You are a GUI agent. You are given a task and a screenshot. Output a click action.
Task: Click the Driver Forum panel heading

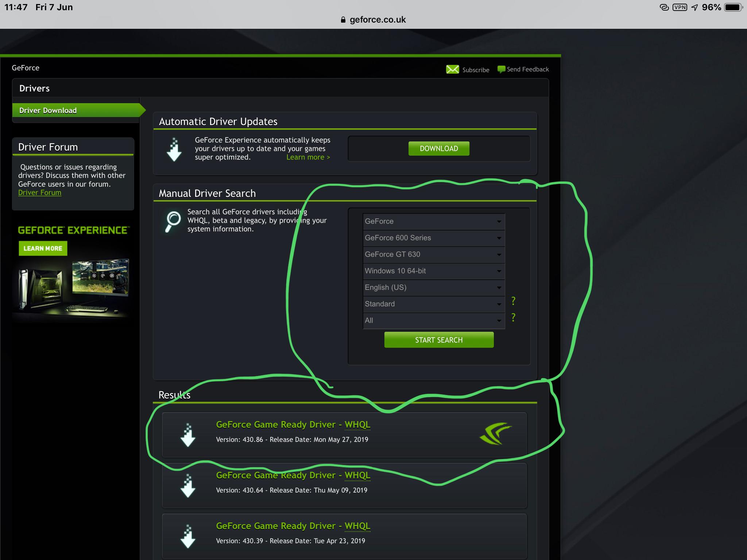pyautogui.click(x=48, y=147)
